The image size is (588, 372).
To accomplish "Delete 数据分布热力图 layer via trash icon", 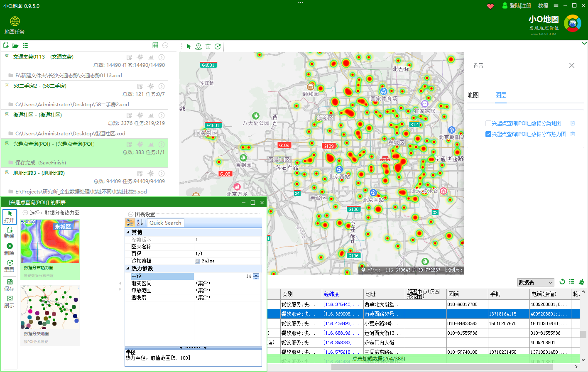I will point(573,134).
